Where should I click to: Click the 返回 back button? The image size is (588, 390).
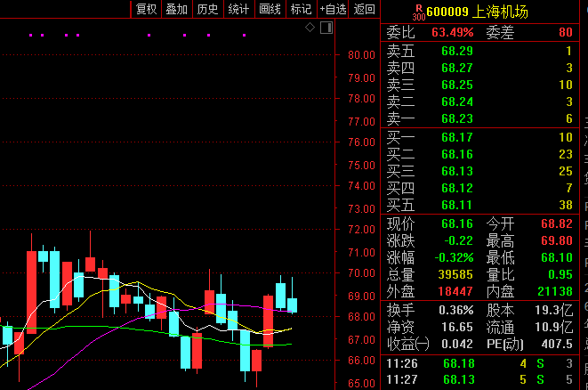coord(364,9)
